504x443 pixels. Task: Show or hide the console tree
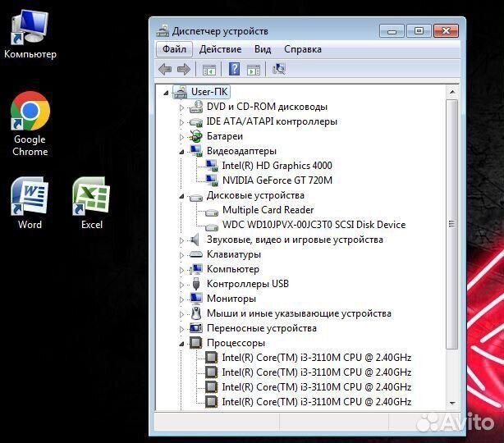pos(209,70)
